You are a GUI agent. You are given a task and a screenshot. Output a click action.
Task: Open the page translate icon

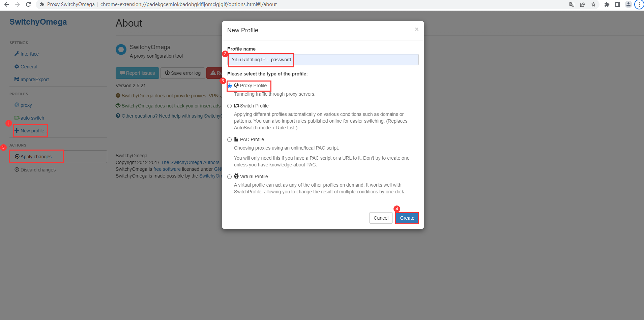coord(572,4)
